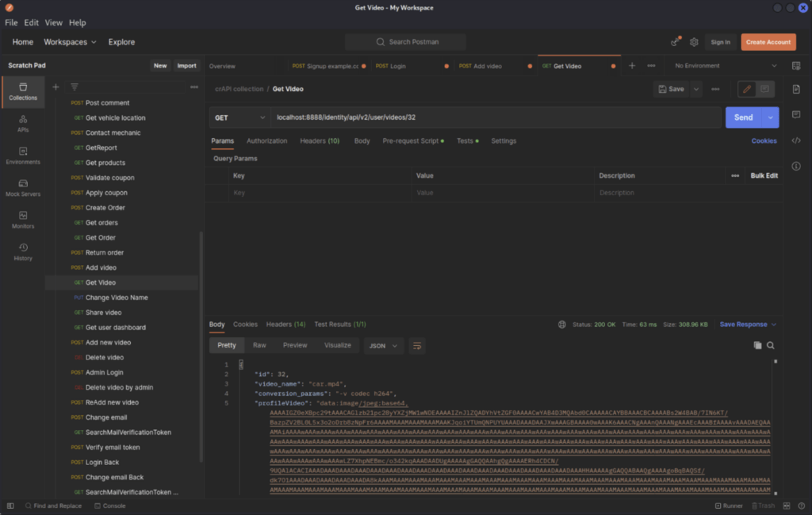The height and width of the screenshot is (515, 812).
Task: Click the Send button
Action: coord(743,117)
